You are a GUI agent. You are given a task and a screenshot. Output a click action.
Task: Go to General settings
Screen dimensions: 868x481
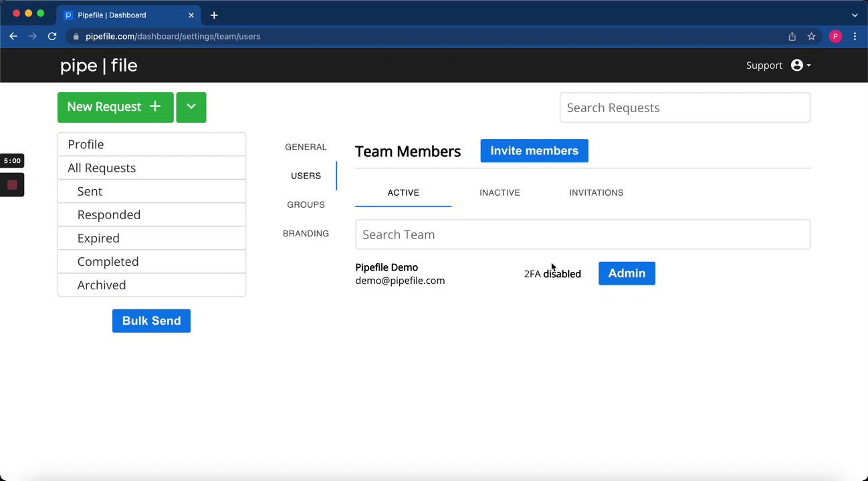click(306, 147)
